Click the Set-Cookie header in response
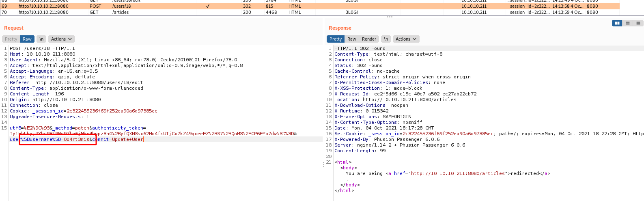Viewport: 644px width, 201px height. pyautogui.click(x=489, y=134)
